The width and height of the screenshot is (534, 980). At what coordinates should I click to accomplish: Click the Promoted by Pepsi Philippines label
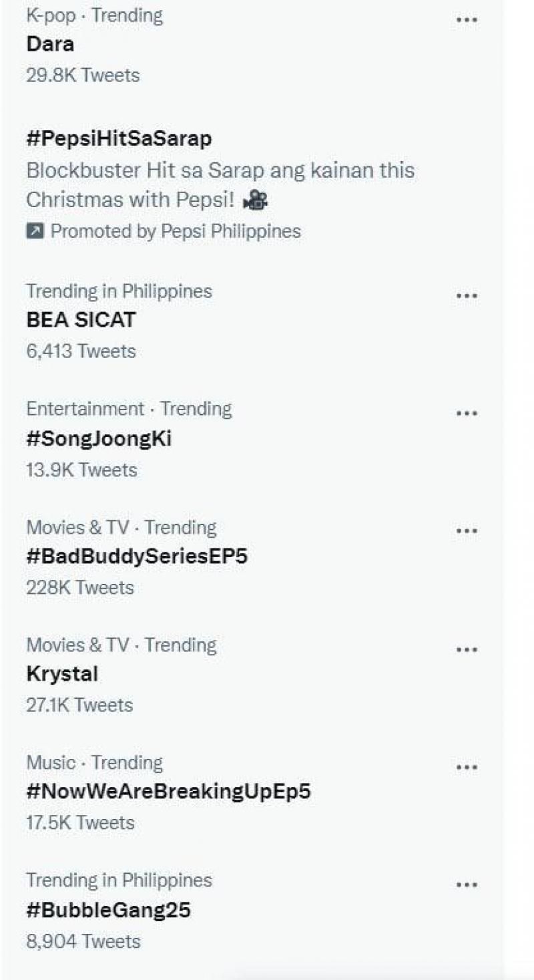click(176, 232)
